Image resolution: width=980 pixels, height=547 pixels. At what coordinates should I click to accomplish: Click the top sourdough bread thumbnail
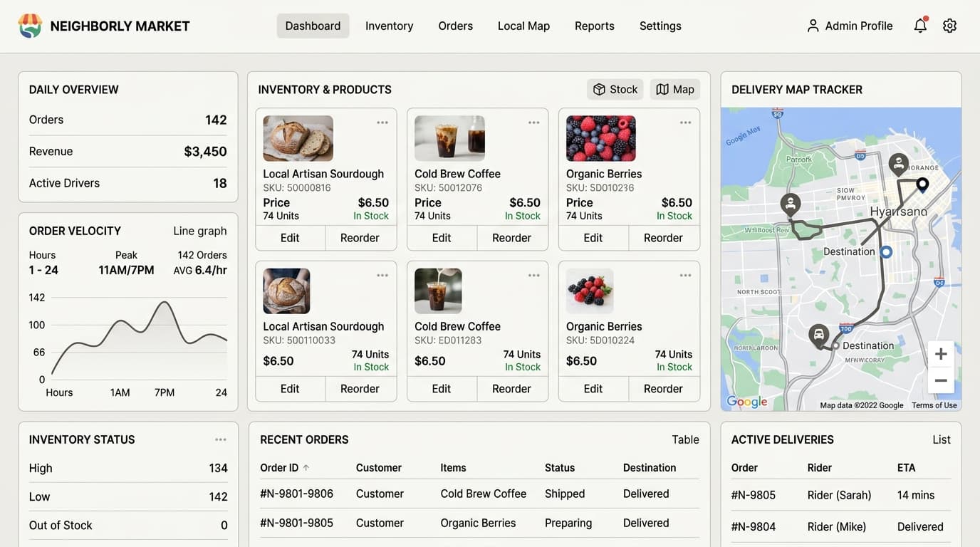click(298, 138)
